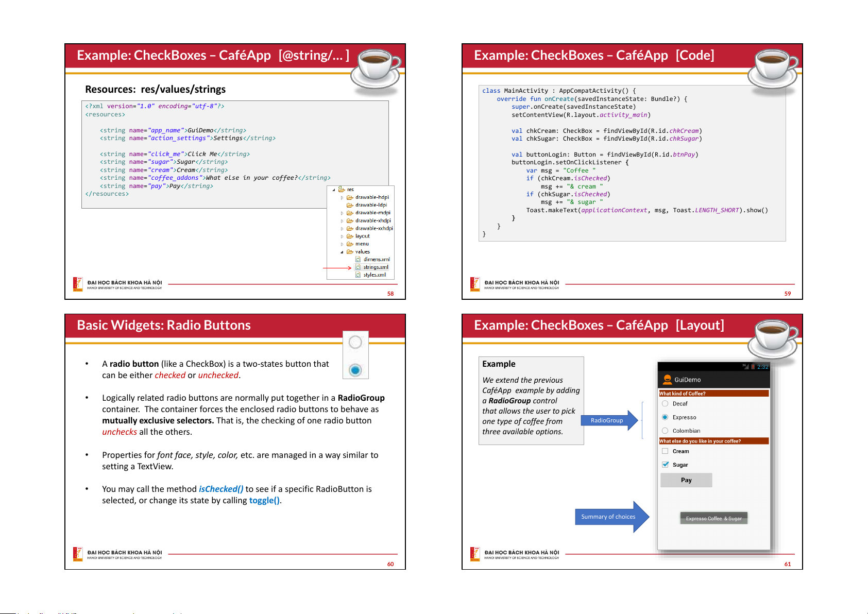This screenshot has width=868, height=614.
Task: Click the dimens.xml file icon
Action: [x=358, y=260]
